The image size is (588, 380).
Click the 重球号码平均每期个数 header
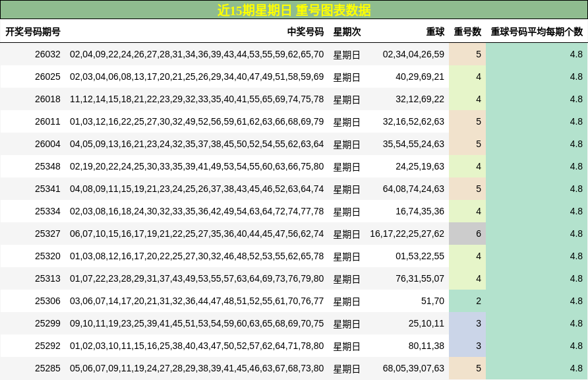click(x=537, y=31)
